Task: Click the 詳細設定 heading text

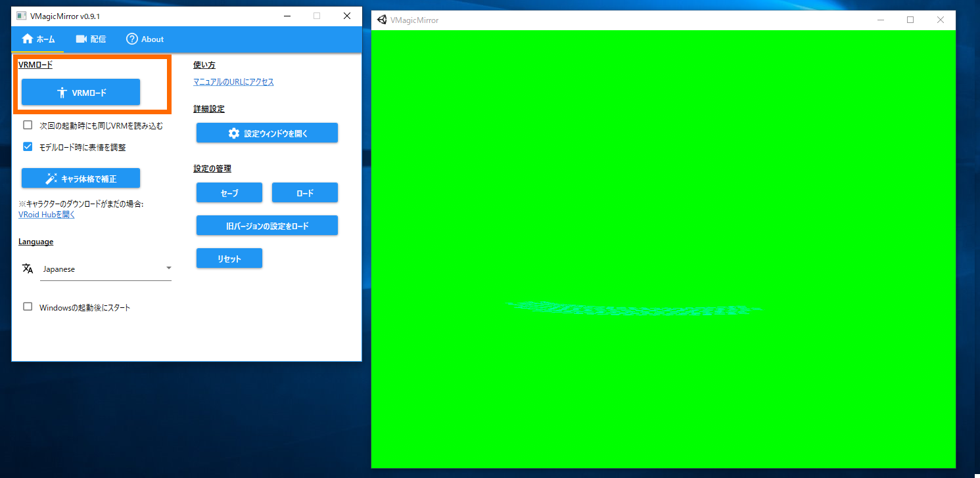Action: pyautogui.click(x=209, y=109)
